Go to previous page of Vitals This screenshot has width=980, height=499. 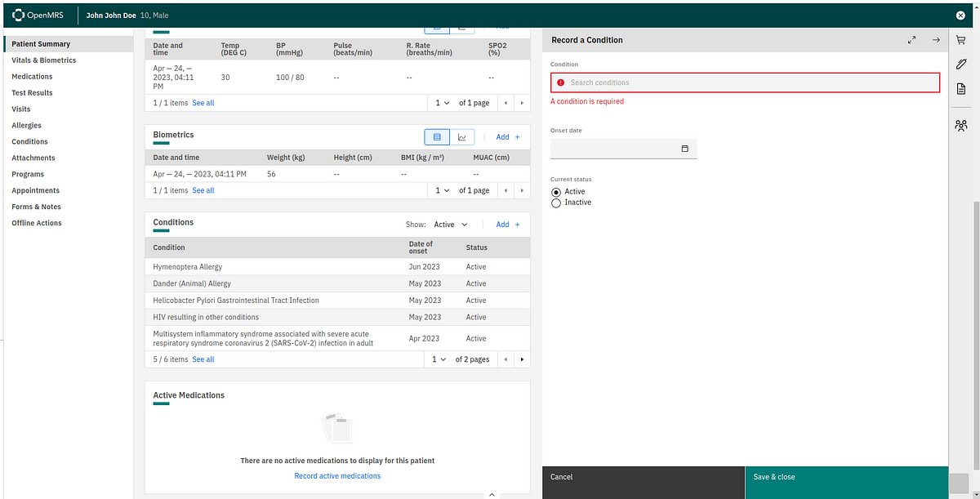tap(506, 103)
